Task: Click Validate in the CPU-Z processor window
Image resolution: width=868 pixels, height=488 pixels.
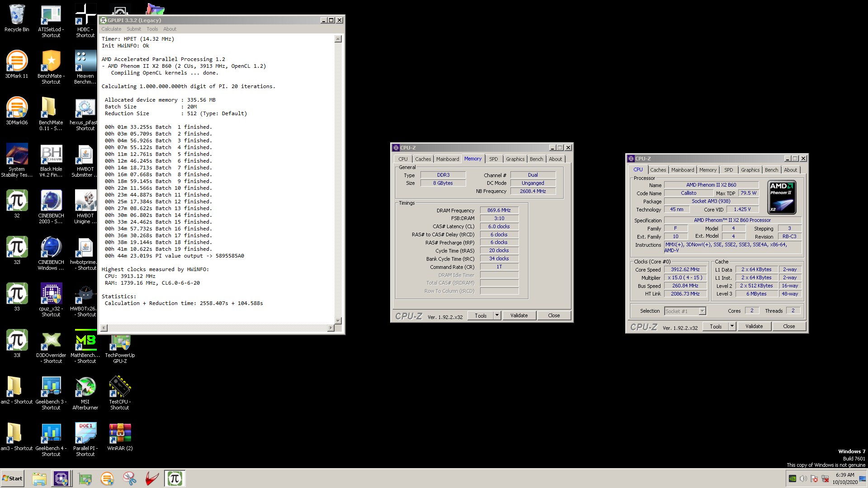Action: tap(754, 326)
